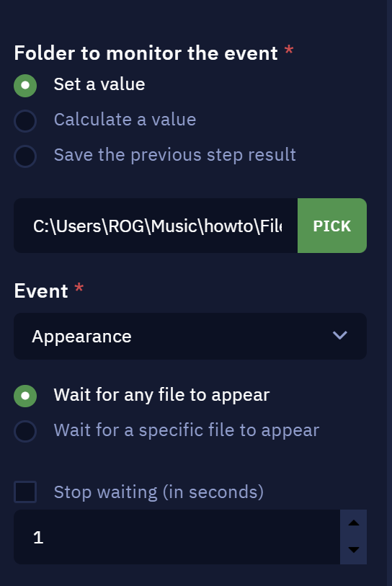Image resolution: width=392 pixels, height=586 pixels.
Task: Click the "Folder to monitor the event" heading
Action: [x=146, y=53]
